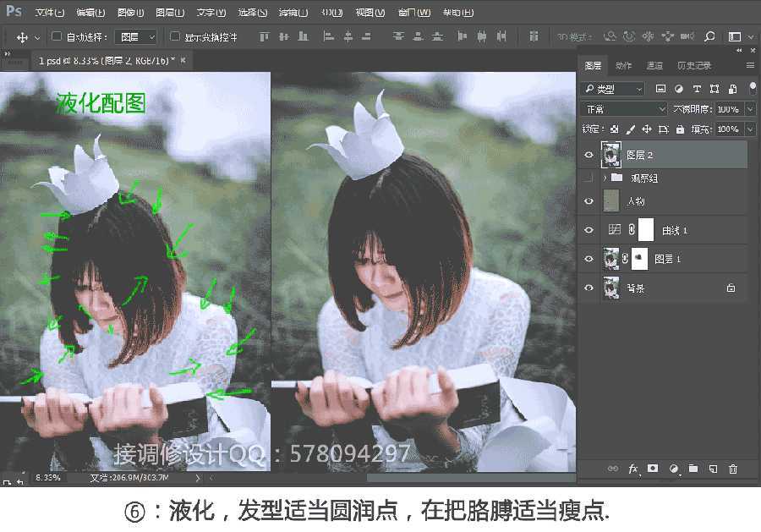This screenshot has height=532, width=761.
Task: Click the lock transparent pixels icon
Action: (613, 128)
